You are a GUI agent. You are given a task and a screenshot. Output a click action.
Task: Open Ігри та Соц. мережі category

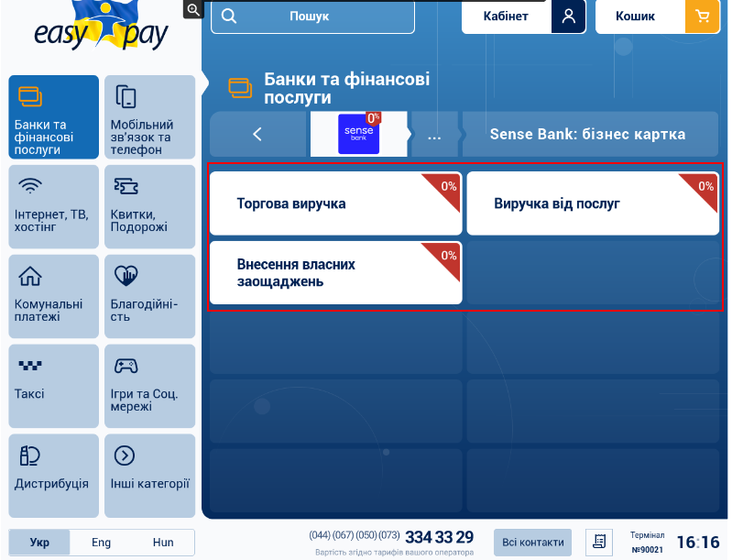click(x=150, y=386)
